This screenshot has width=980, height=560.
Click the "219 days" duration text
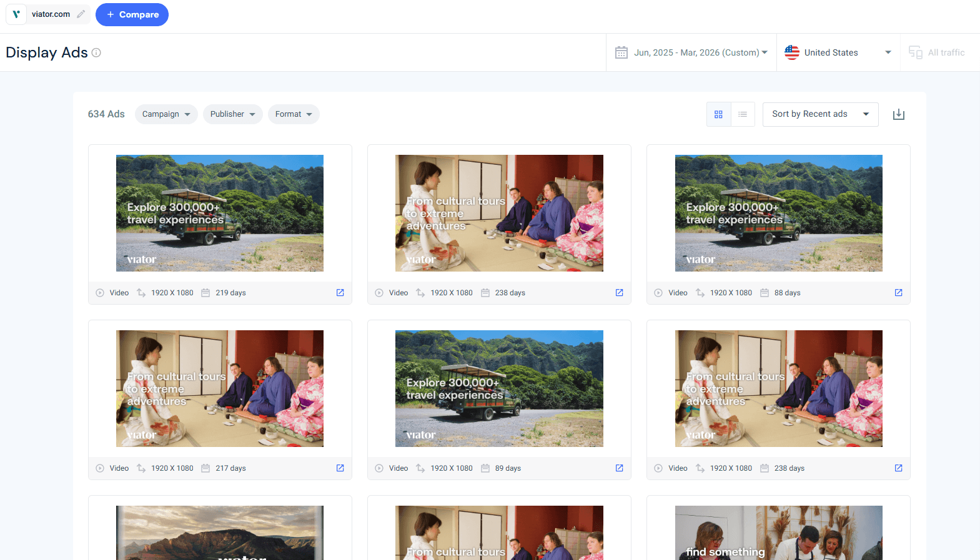pos(231,293)
